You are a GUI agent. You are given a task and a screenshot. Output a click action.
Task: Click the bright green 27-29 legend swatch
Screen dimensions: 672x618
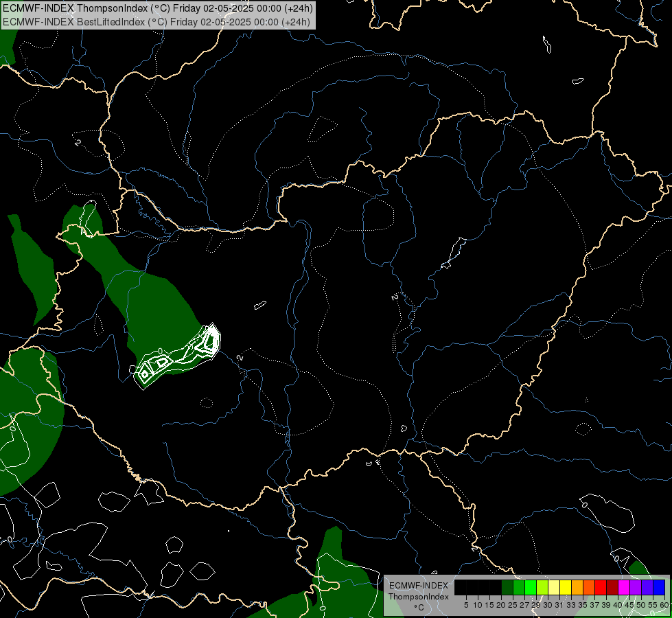pos(531,587)
